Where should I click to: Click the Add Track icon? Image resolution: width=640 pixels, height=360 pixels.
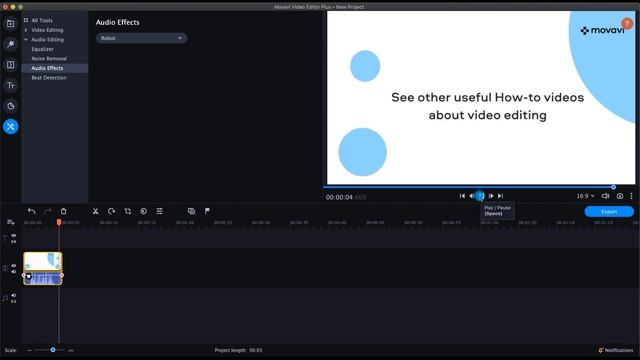coord(11,222)
